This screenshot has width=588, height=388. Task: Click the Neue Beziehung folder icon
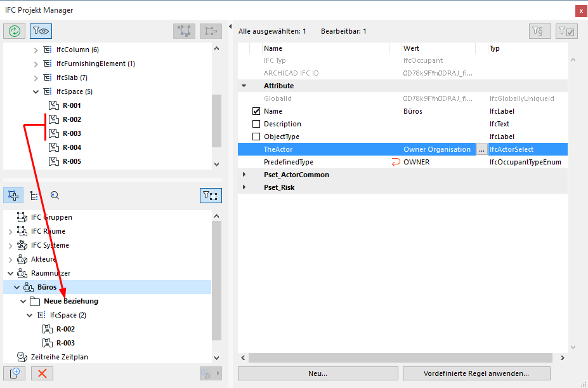point(35,301)
